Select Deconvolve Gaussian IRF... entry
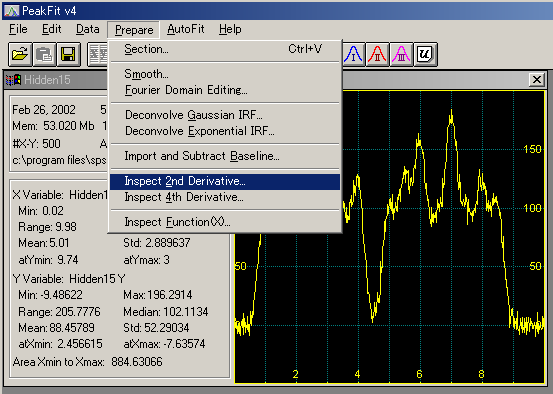The height and width of the screenshot is (394, 553). point(225,115)
